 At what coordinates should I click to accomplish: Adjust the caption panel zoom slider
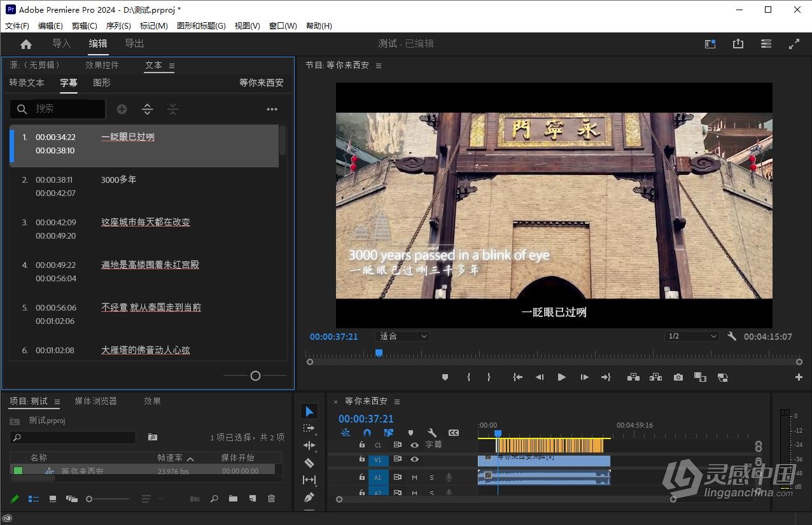(255, 376)
